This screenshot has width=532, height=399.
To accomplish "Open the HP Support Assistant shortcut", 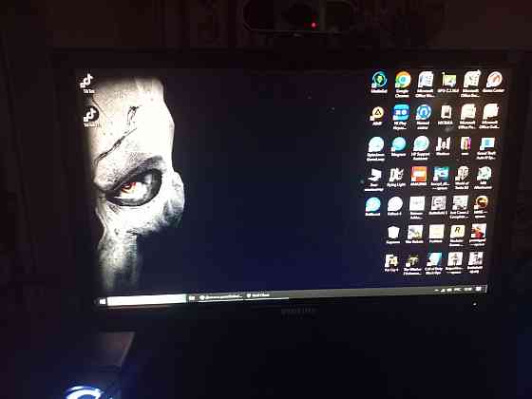I will tap(421, 147).
